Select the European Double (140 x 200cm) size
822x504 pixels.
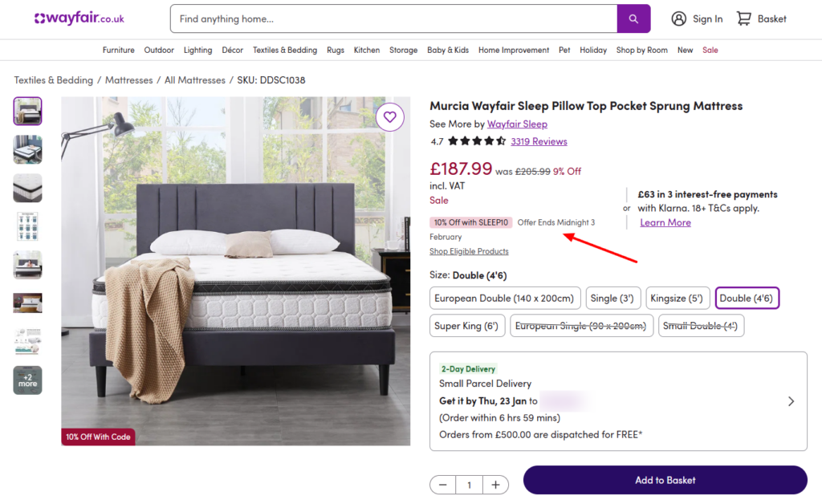click(505, 298)
